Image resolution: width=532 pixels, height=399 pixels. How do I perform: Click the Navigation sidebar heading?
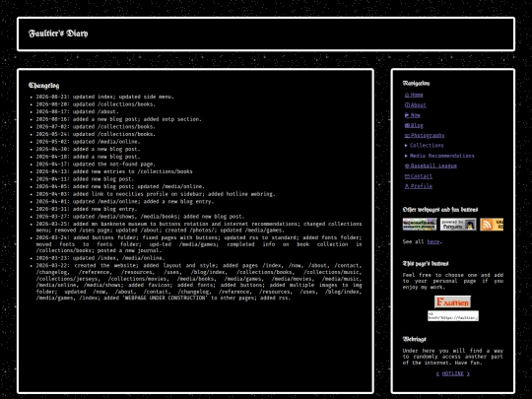[417, 83]
